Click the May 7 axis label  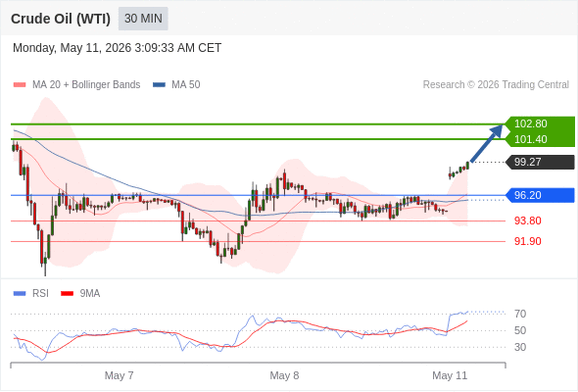pyautogui.click(x=120, y=375)
